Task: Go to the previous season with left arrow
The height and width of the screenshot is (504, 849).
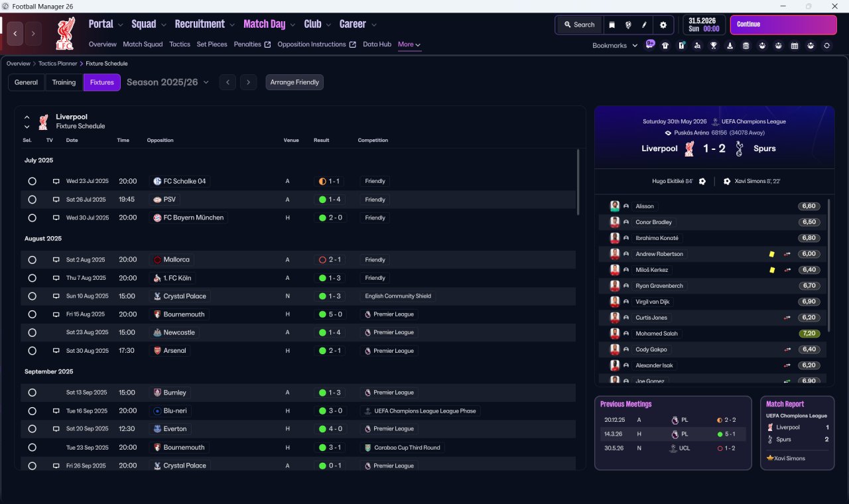Action: tap(228, 82)
